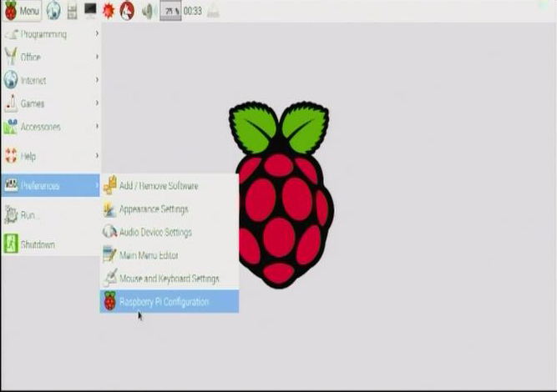
Task: Click the 00:33 clock in the taskbar
Action: pos(193,11)
